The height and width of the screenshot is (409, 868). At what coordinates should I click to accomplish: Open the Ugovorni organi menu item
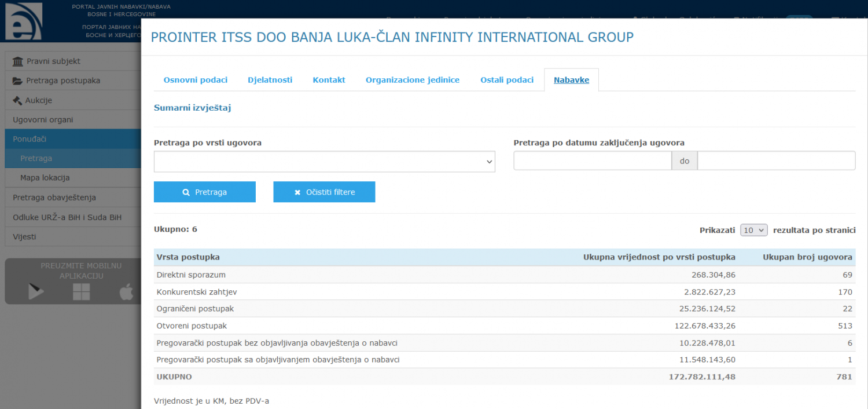pos(73,119)
